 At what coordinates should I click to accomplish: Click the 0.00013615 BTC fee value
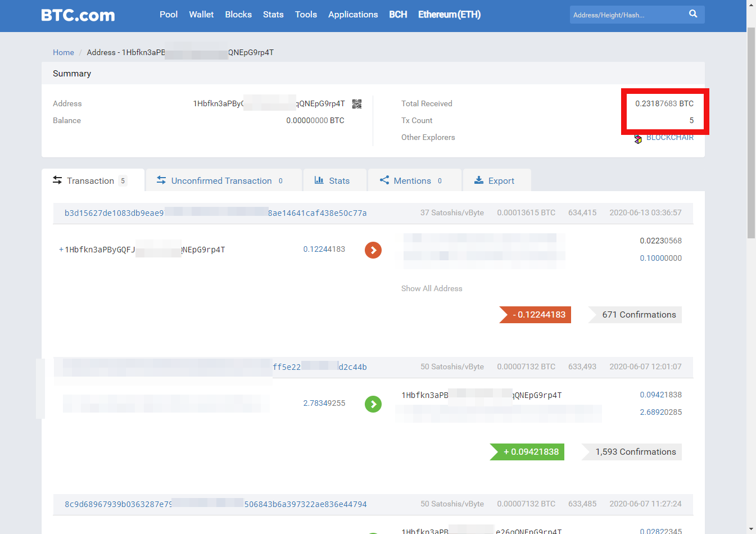(x=526, y=212)
